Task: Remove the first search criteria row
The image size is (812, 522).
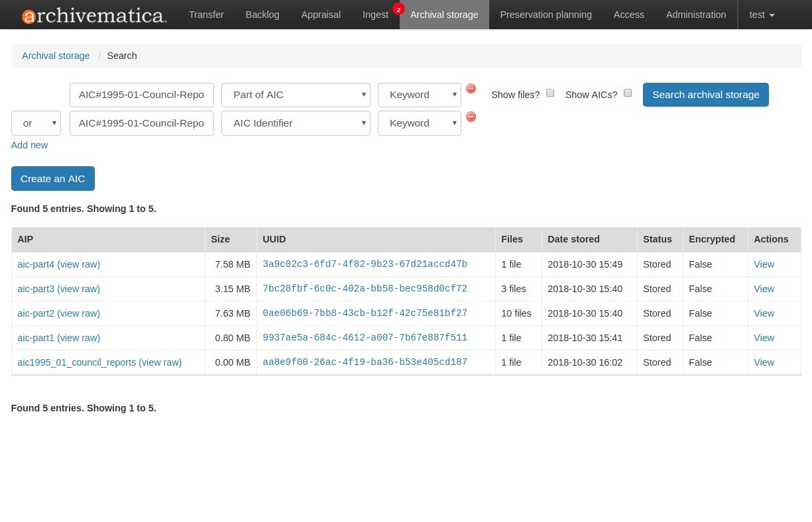Action: pos(471,89)
